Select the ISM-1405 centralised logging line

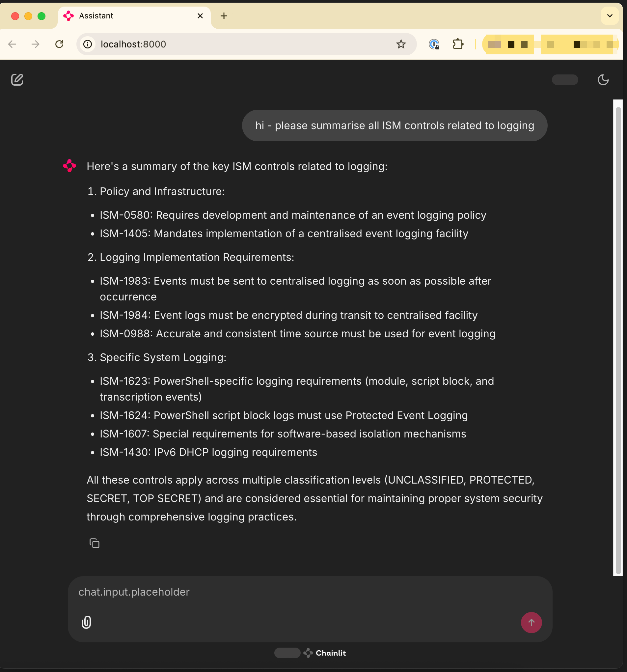click(x=284, y=234)
